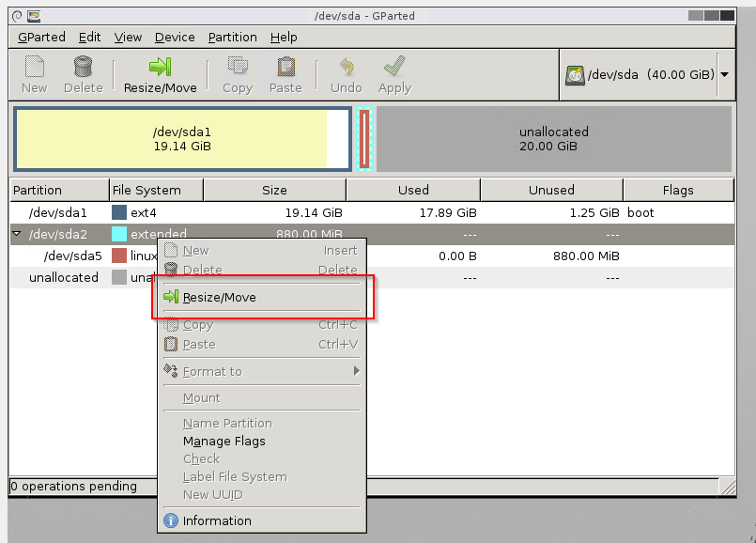Click the Copy icon in context menu

tap(171, 324)
